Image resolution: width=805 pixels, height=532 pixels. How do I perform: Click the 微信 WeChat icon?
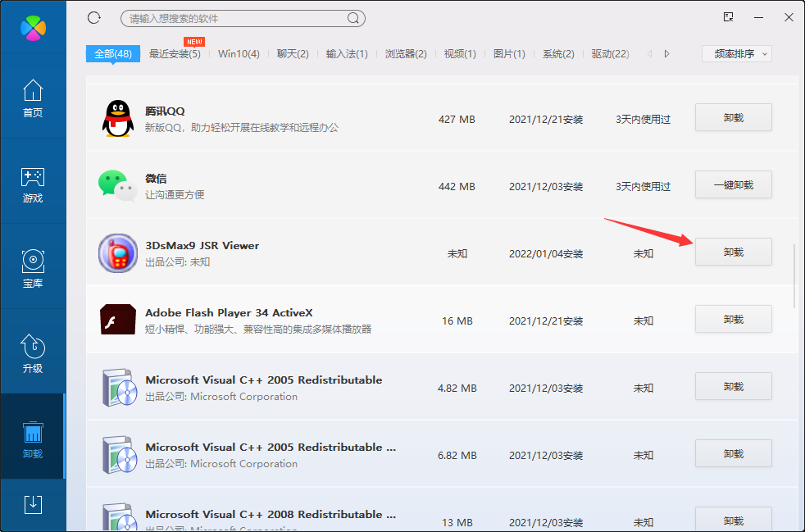117,186
